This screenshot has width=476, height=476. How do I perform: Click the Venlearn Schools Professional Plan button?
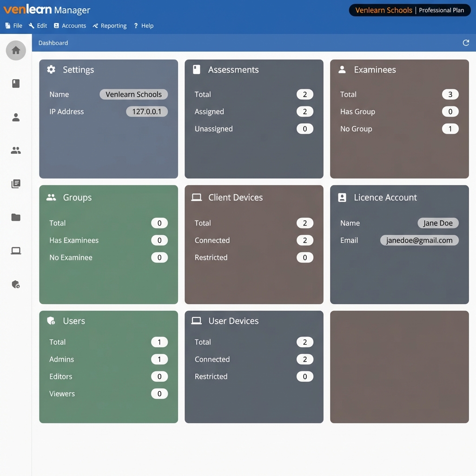pyautogui.click(x=410, y=10)
